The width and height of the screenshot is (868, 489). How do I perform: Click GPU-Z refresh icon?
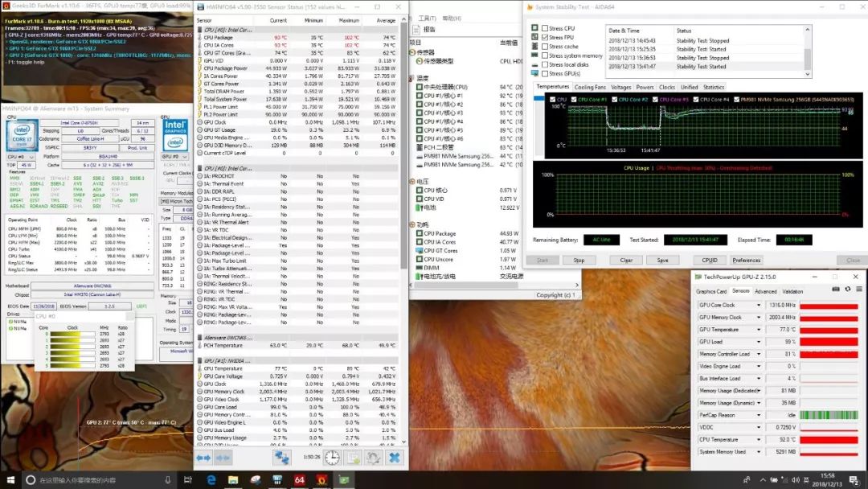[x=847, y=289]
